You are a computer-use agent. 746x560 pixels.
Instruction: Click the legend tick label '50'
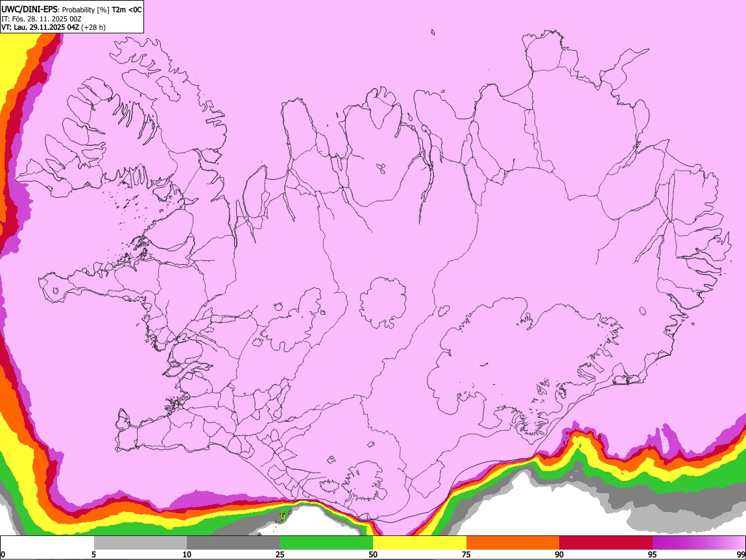[x=373, y=554]
